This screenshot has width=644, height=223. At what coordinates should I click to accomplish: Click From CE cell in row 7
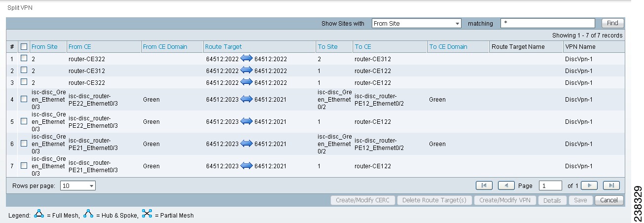pos(93,166)
